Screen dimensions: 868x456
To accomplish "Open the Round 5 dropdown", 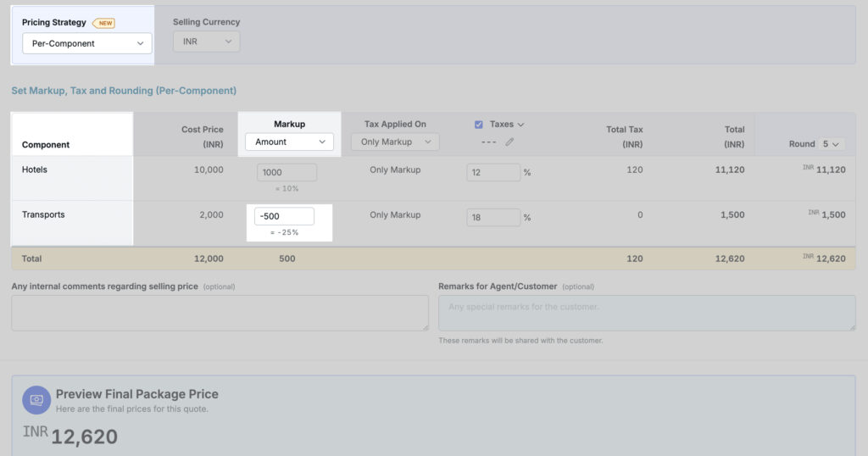I will click(x=832, y=144).
